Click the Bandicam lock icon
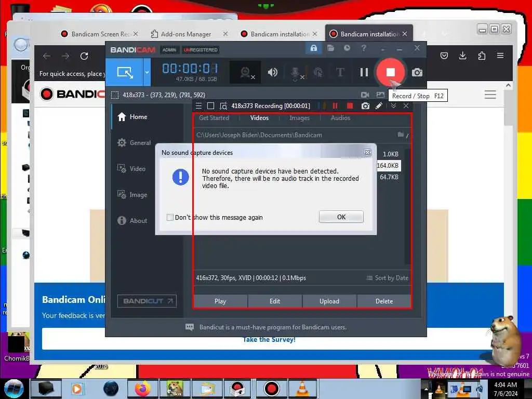The image size is (532, 399). (x=314, y=48)
